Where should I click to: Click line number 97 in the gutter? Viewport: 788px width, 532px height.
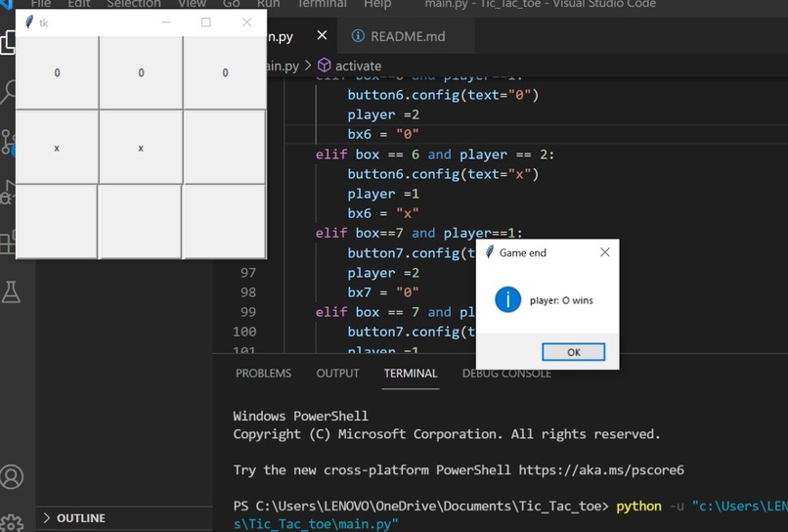pos(248,273)
